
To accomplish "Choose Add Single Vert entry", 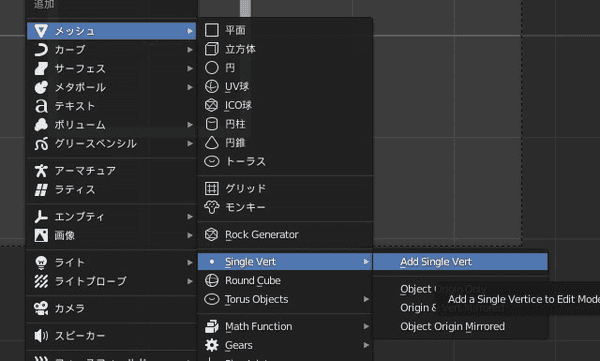I will point(460,262).
